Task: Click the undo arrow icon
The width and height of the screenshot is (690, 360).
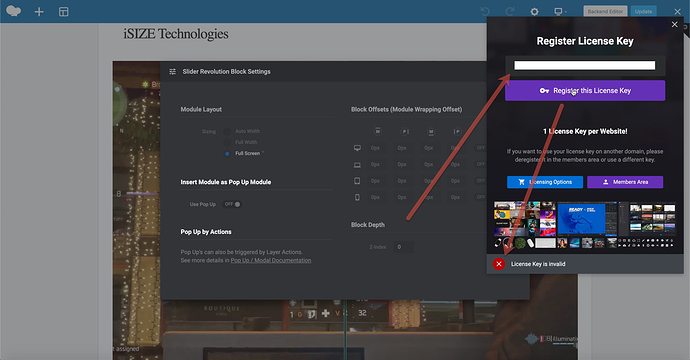Action: [x=485, y=11]
